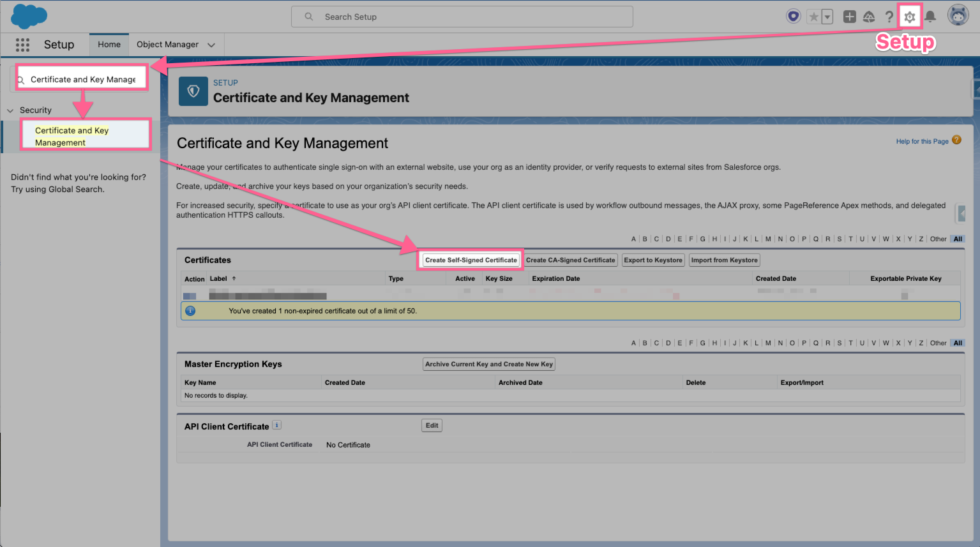
Task: Click the info icon beside API Client Certificate
Action: coord(276,424)
